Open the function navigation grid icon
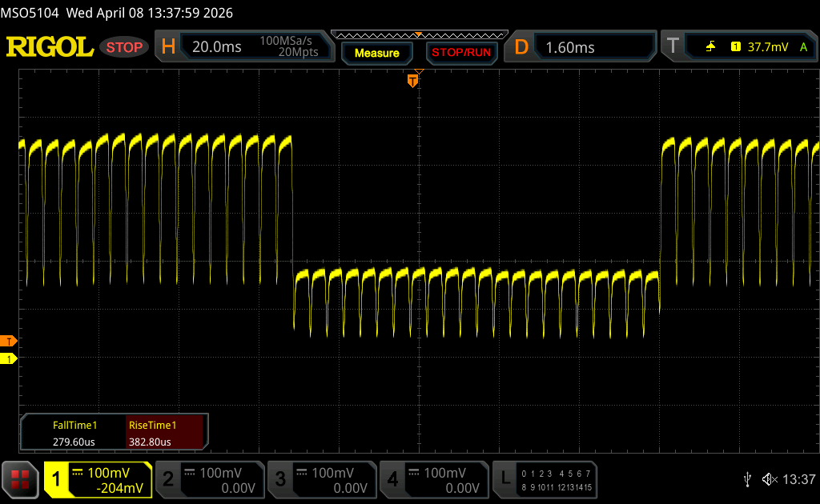 pos(20,479)
